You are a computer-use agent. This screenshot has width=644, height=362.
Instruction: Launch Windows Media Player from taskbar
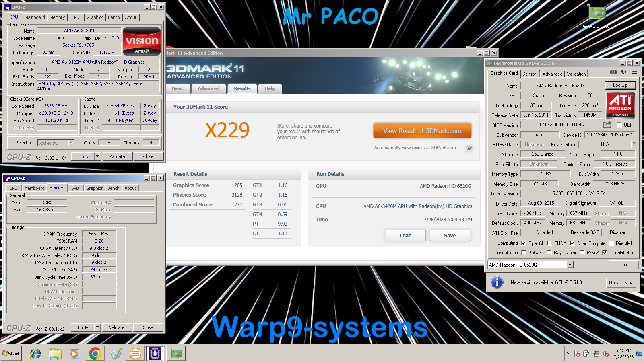click(x=75, y=354)
